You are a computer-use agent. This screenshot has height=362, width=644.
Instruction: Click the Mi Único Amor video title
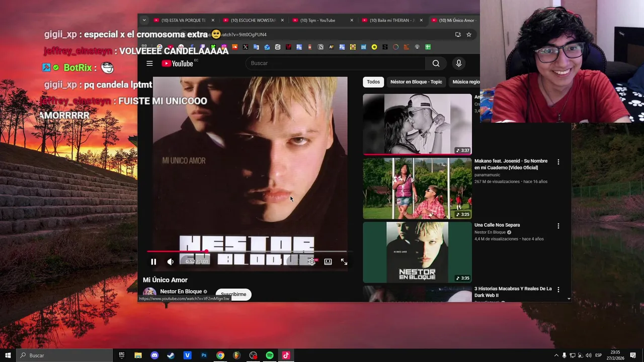[x=165, y=280]
